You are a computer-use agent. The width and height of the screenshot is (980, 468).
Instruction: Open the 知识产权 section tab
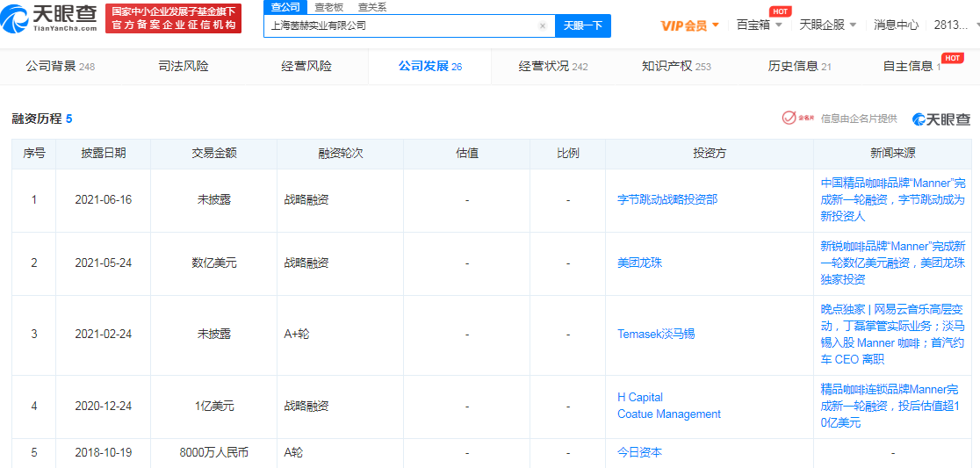676,66
